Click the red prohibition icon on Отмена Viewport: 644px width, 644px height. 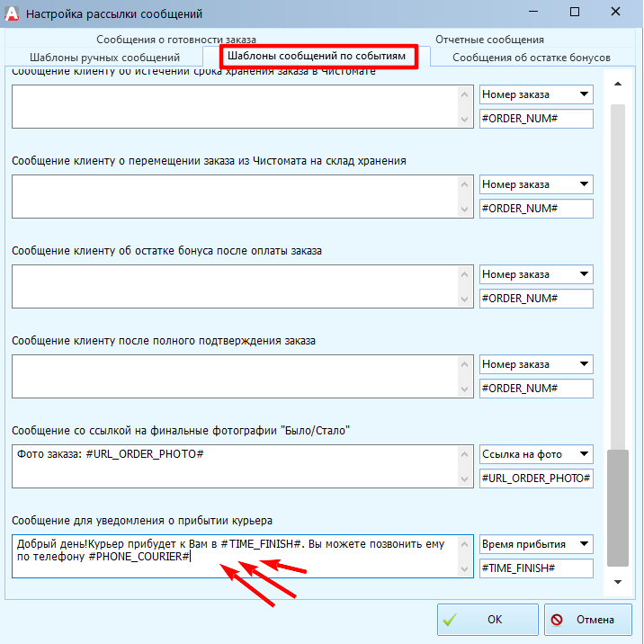click(x=557, y=620)
